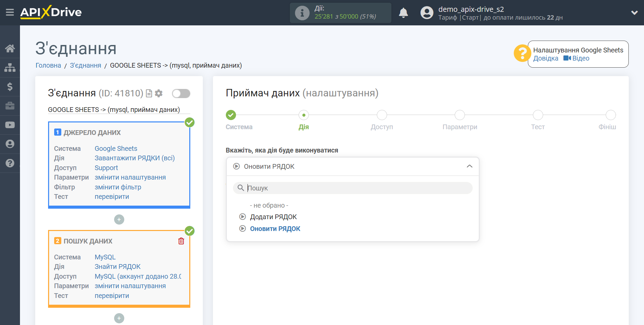This screenshot has height=325, width=644.
Task: Open the actions info icon
Action: click(x=302, y=13)
